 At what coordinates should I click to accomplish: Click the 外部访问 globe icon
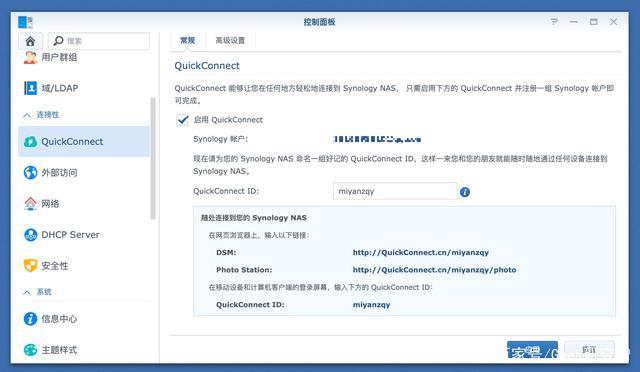(31, 173)
